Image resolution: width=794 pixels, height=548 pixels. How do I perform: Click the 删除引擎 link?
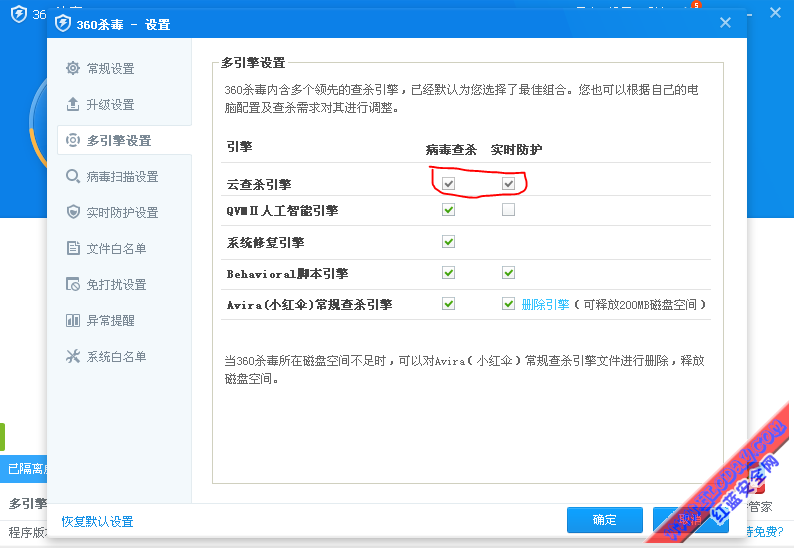pos(545,304)
